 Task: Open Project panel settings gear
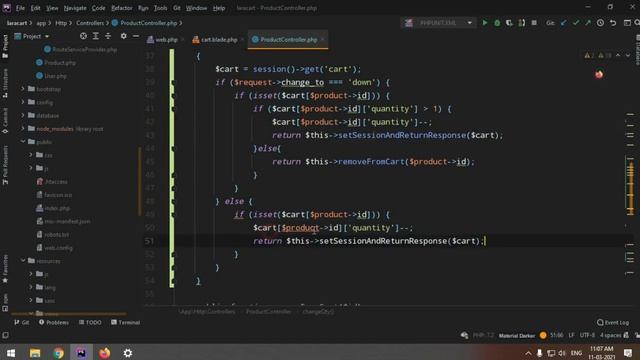click(x=123, y=36)
